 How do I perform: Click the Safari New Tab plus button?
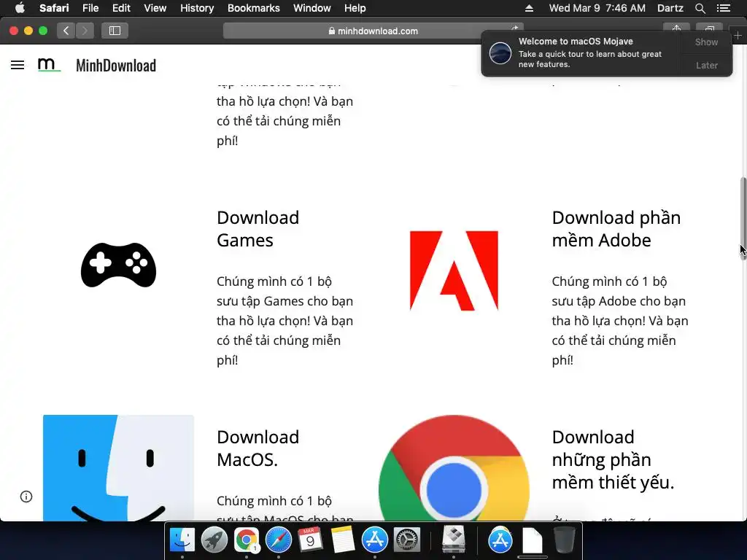pos(738,36)
